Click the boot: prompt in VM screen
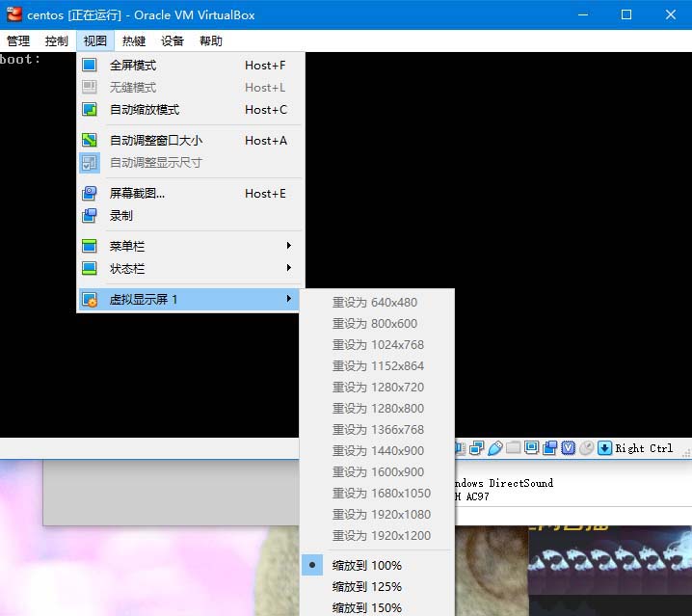This screenshot has width=692, height=616. pos(20,59)
